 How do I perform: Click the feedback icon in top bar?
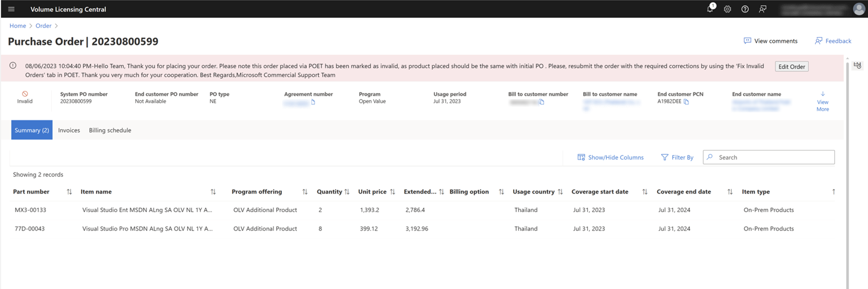[x=763, y=9]
